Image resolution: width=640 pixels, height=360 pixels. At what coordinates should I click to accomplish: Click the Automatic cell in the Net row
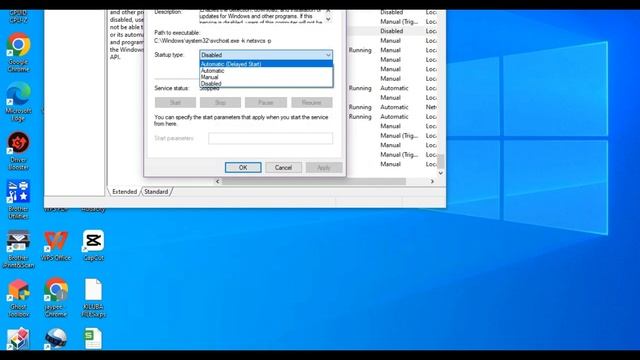tap(394, 107)
